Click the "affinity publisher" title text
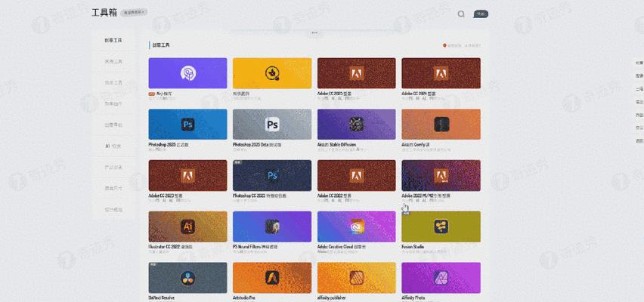This screenshot has height=302, width=644. pos(331,297)
